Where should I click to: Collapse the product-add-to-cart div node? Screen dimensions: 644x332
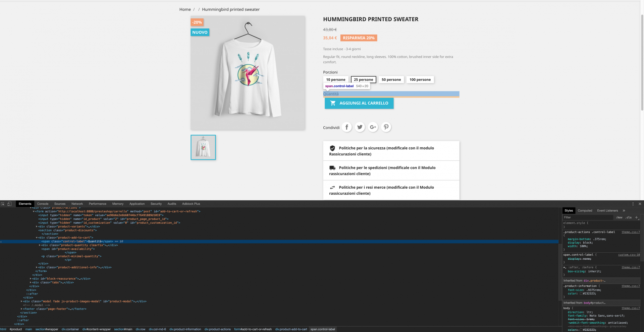click(37, 238)
